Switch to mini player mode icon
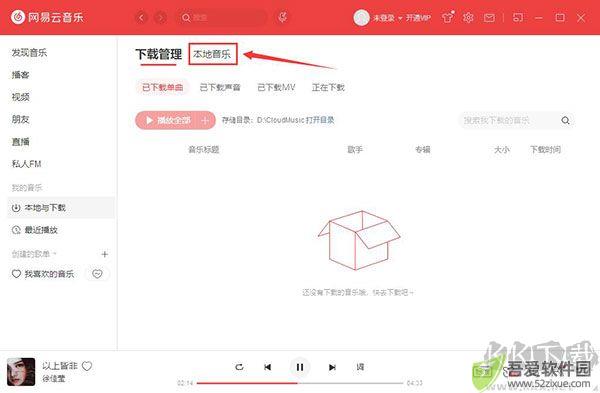600x393 pixels. (x=518, y=18)
